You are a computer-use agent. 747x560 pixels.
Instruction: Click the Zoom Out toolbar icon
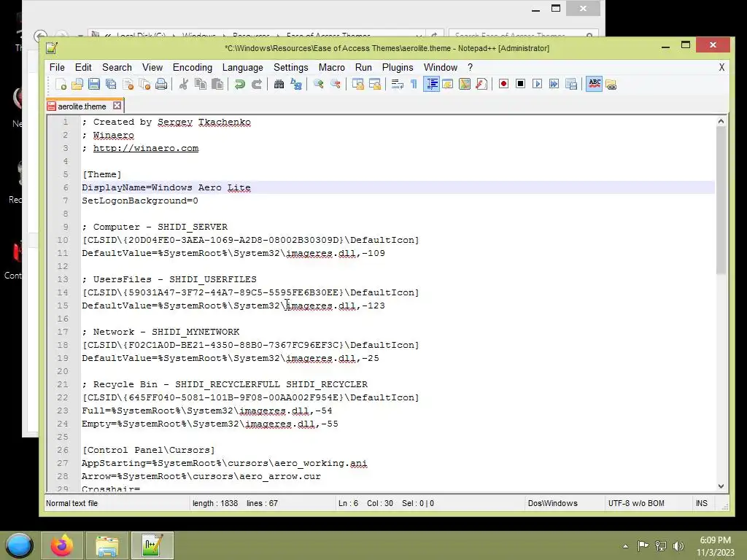336,85
